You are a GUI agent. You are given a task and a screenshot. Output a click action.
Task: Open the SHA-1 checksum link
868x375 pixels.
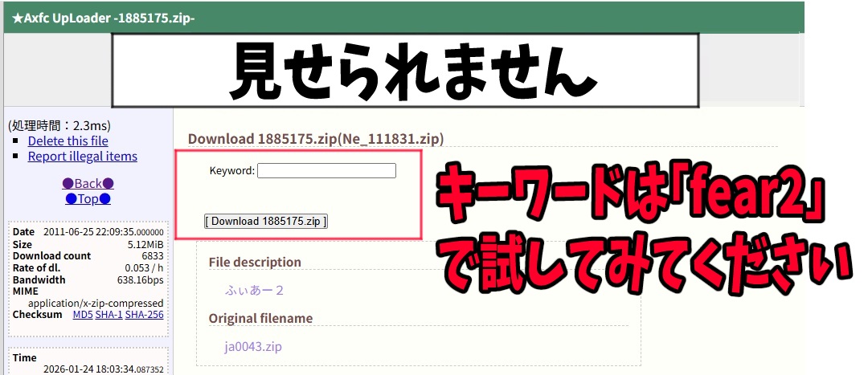[108, 315]
